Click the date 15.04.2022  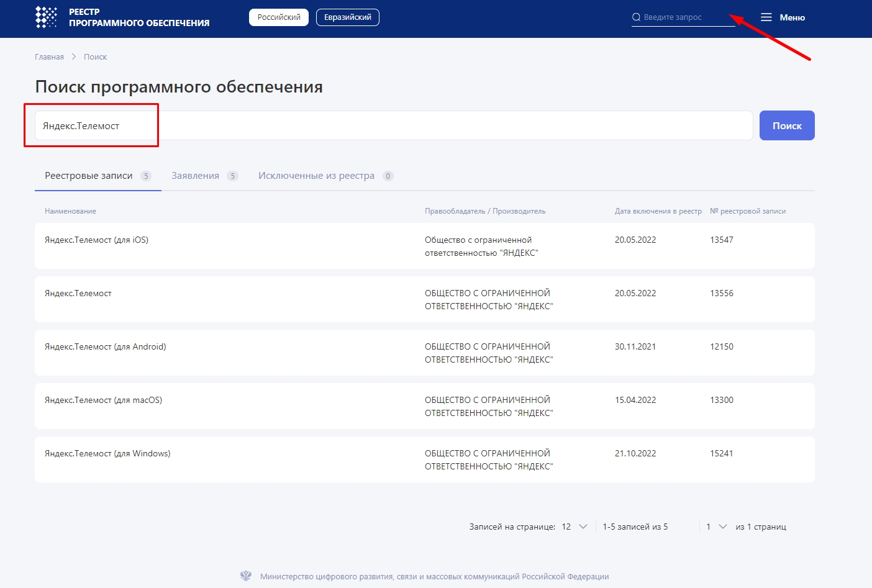(x=635, y=400)
